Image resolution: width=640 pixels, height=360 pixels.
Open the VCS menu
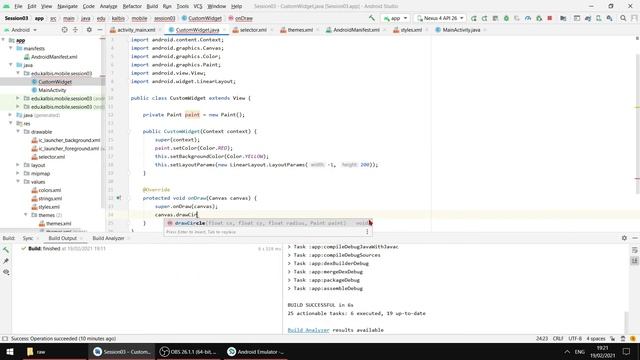tap(198, 6)
